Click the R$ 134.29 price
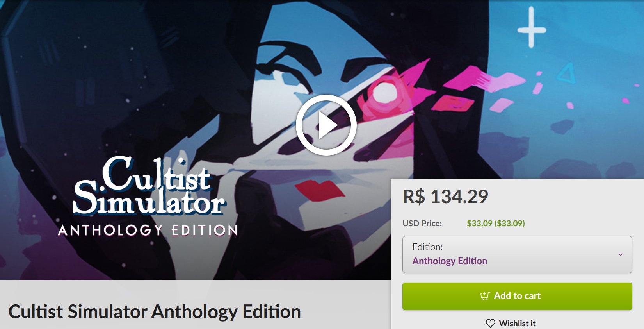This screenshot has width=644, height=329. (x=445, y=197)
